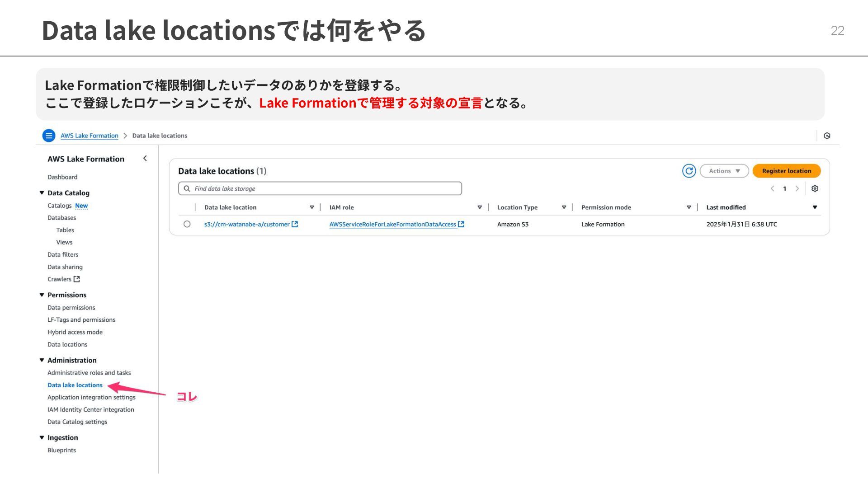The image size is (868, 488).
Task: Click the Data lake locations breadcrumb text
Action: (160, 136)
